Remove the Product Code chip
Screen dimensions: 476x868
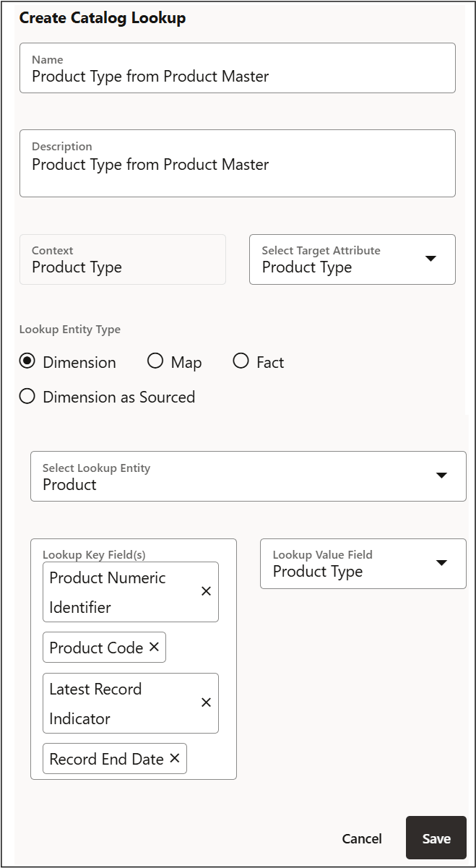point(154,648)
